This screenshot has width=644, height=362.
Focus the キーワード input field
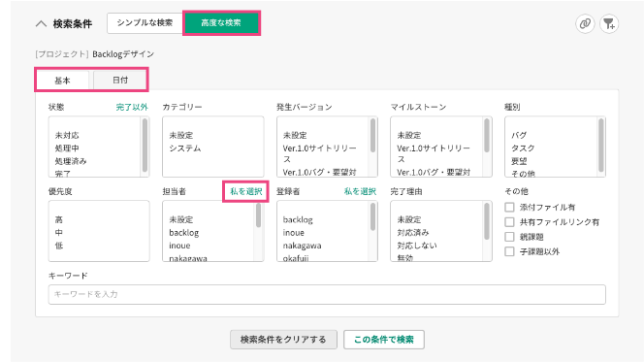327,294
